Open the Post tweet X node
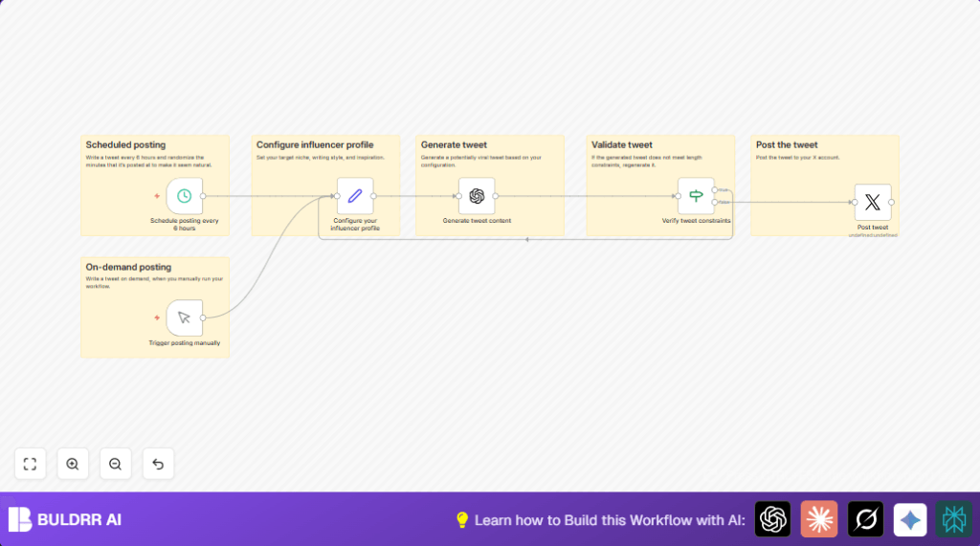Image resolution: width=980 pixels, height=546 pixels. click(872, 203)
